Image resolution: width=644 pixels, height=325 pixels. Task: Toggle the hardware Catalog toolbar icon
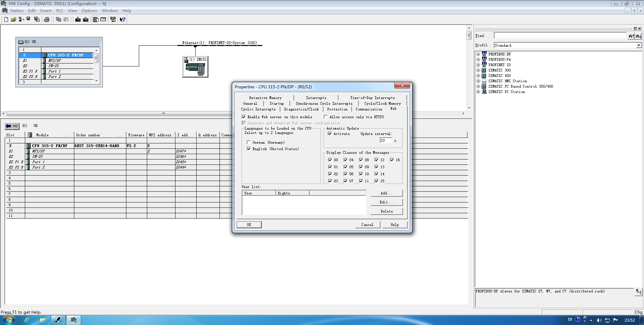tap(96, 19)
